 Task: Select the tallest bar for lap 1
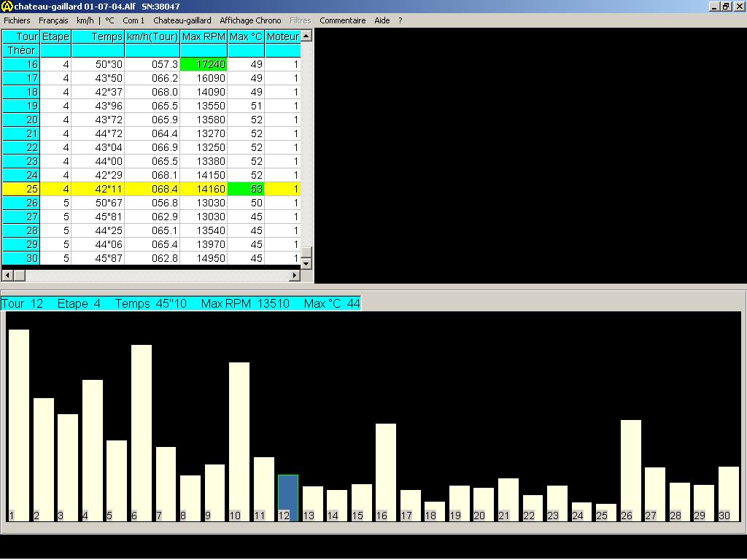(19, 423)
